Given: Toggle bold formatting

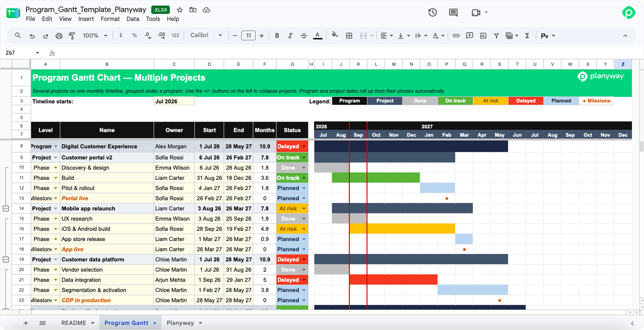Looking at the screenshot, I should tap(277, 36).
